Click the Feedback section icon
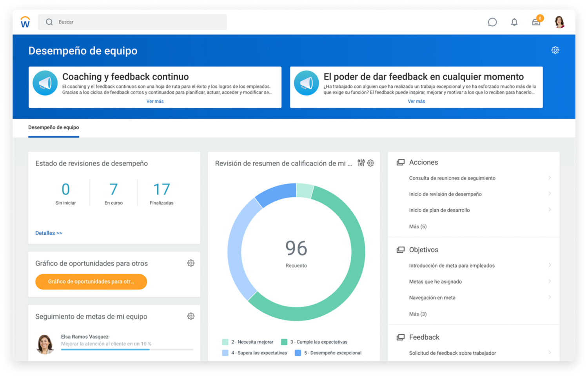This screenshot has width=588, height=377. coord(400,337)
